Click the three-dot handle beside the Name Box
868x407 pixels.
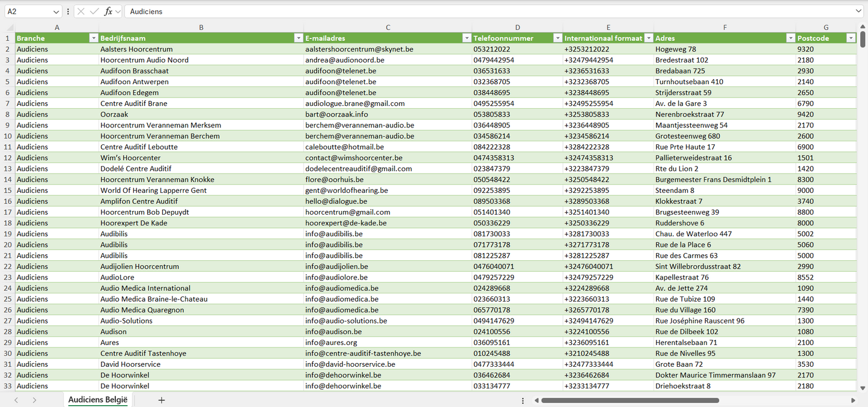(x=68, y=11)
